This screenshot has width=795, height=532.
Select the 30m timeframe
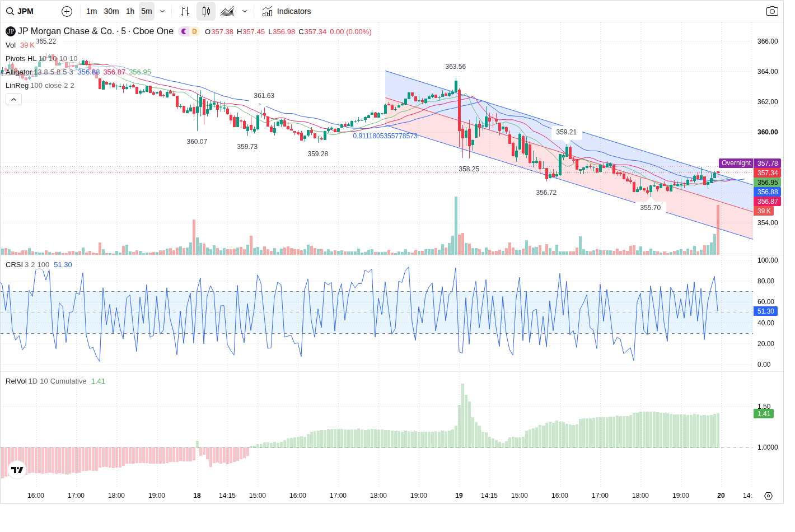[111, 11]
